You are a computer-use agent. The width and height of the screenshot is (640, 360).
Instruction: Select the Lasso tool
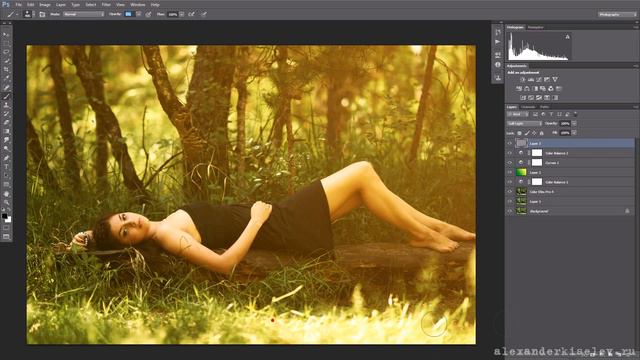click(x=6, y=52)
